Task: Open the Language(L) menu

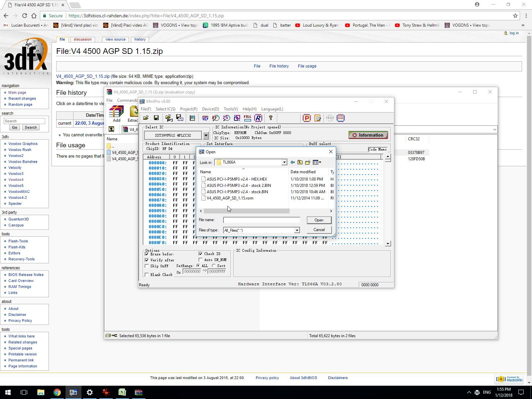Action: pos(272,109)
